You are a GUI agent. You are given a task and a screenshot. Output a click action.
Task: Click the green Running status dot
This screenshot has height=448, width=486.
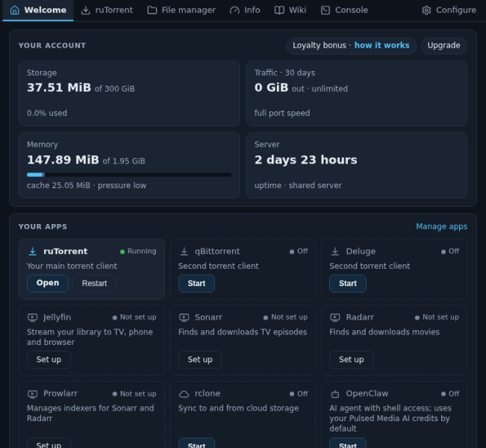[122, 252]
